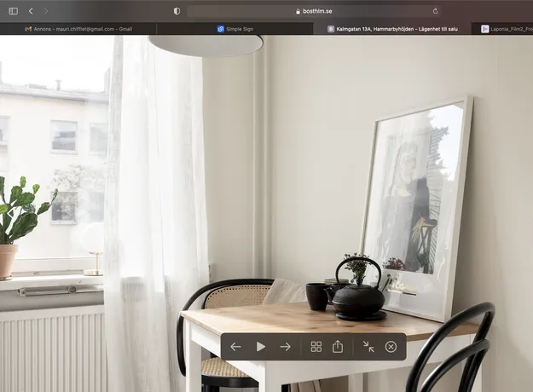Close the slideshow overlay controls
Viewport: 533px width, 392px height.
tap(391, 347)
